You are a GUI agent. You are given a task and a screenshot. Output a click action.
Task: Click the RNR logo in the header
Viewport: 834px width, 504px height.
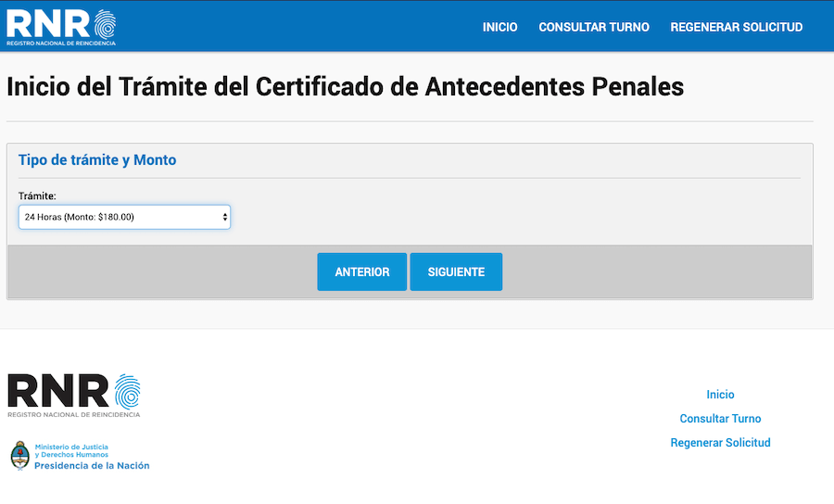(x=61, y=28)
